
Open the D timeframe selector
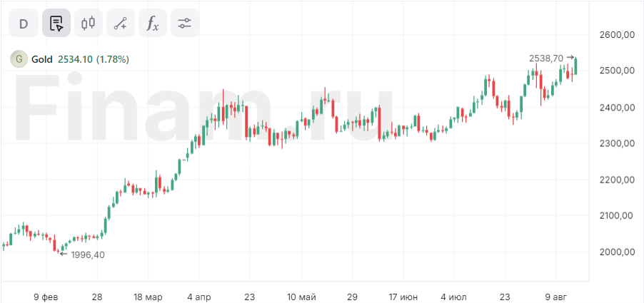[23, 24]
